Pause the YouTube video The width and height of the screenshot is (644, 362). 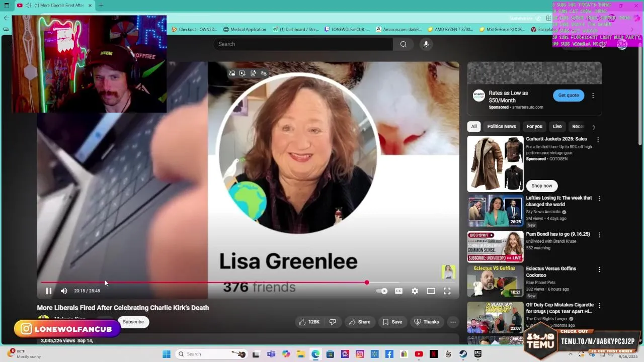(x=49, y=291)
